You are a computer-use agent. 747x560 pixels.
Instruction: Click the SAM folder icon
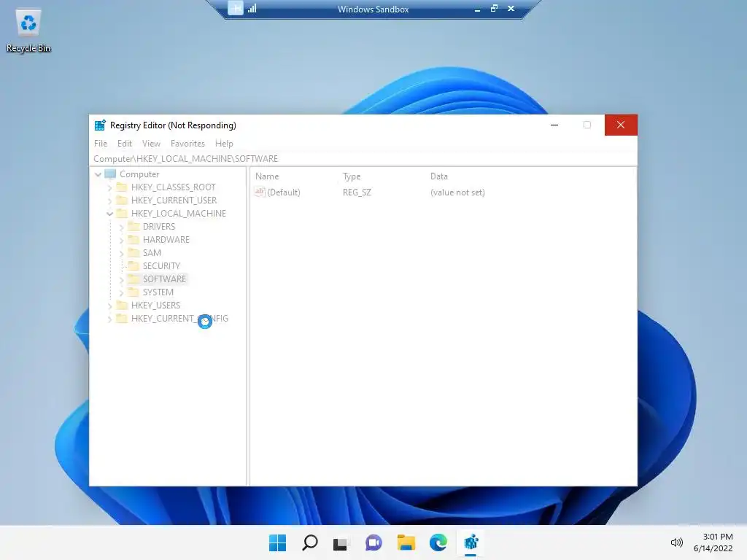click(x=134, y=252)
